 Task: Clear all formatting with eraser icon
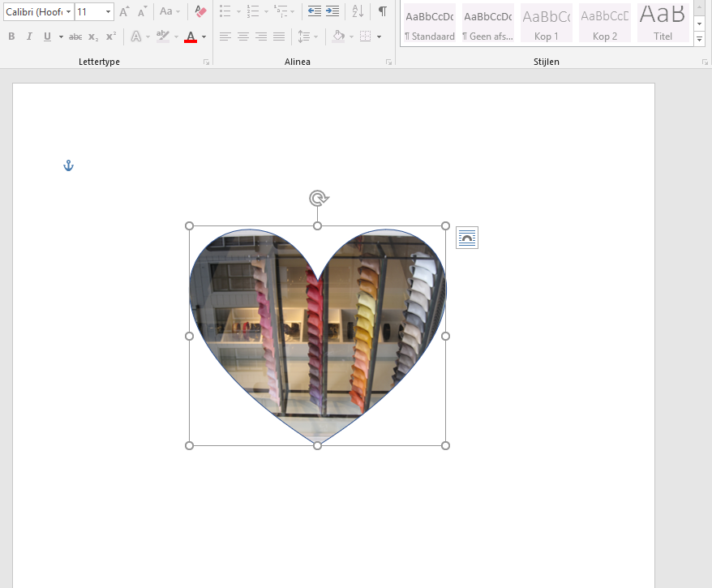(201, 11)
